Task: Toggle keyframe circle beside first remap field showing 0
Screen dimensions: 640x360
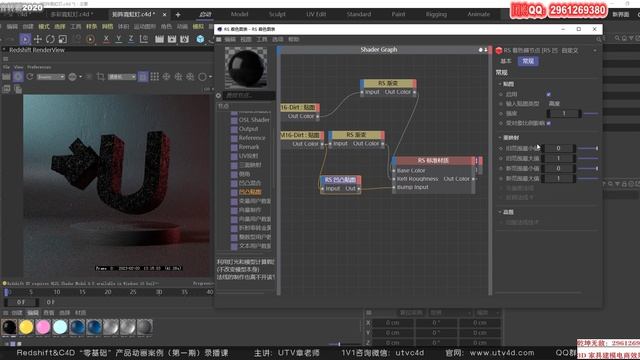Action: [x=501, y=149]
